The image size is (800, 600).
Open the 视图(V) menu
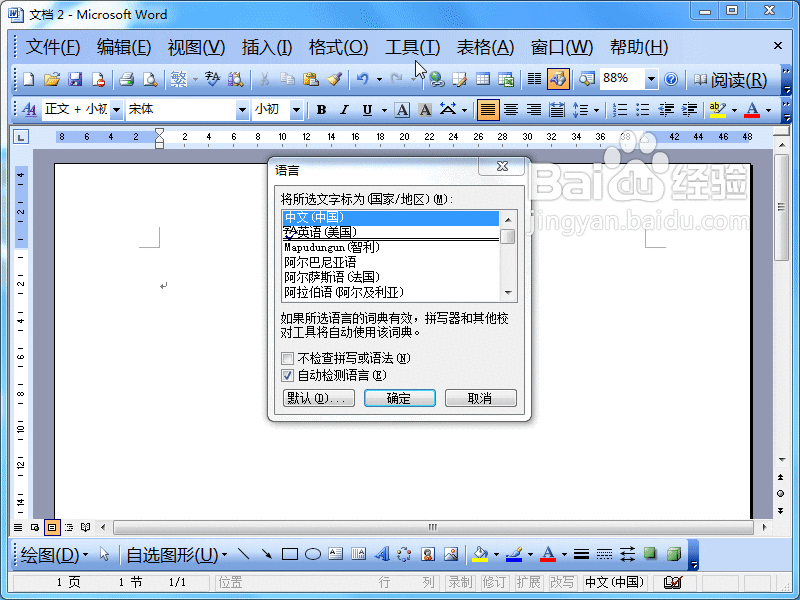(x=196, y=47)
